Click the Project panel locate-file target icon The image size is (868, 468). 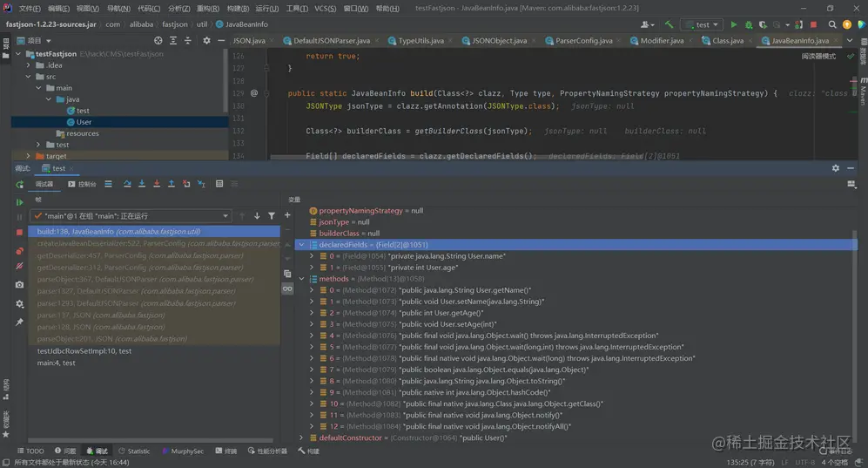pos(158,40)
